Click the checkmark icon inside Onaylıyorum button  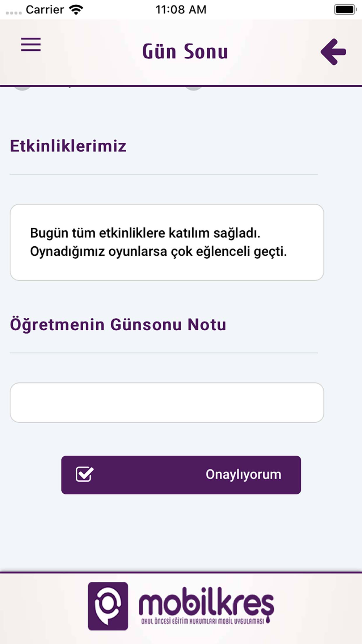click(x=85, y=474)
